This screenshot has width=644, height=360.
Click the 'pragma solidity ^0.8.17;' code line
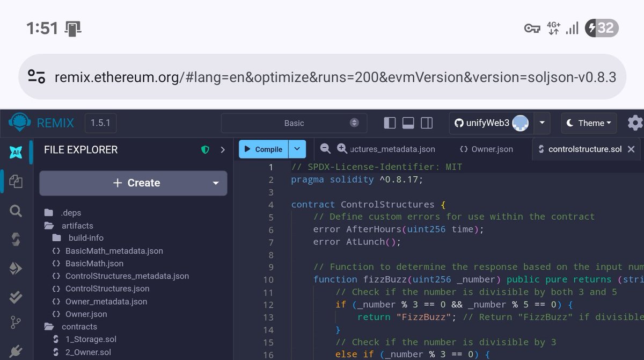click(x=357, y=179)
